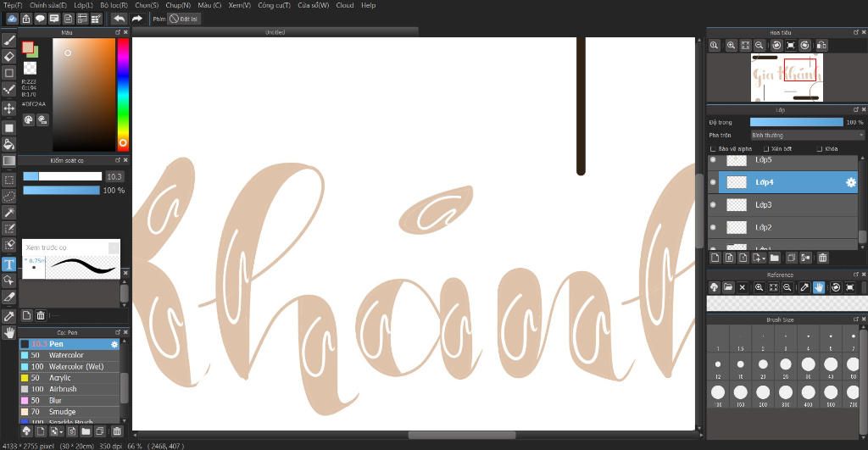Delete layer with the trash icon
This screenshot has width=868, height=450.
point(822,258)
